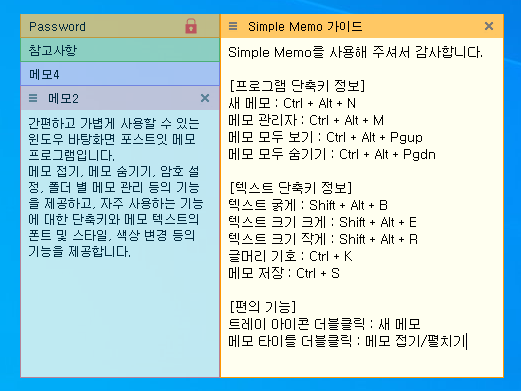Click heading [프로그램 단축키 정보]
The image size is (521, 391).
click(x=297, y=86)
